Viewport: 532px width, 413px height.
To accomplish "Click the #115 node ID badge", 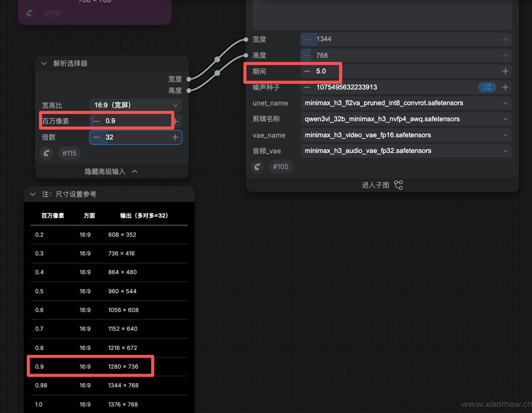I will click(69, 153).
